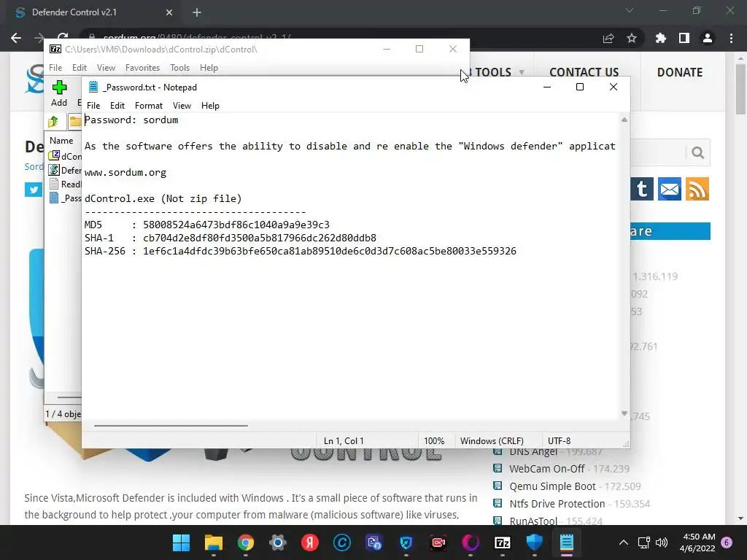This screenshot has width=747, height=560.
Task: Open Notepad Help menu
Action: pos(210,106)
